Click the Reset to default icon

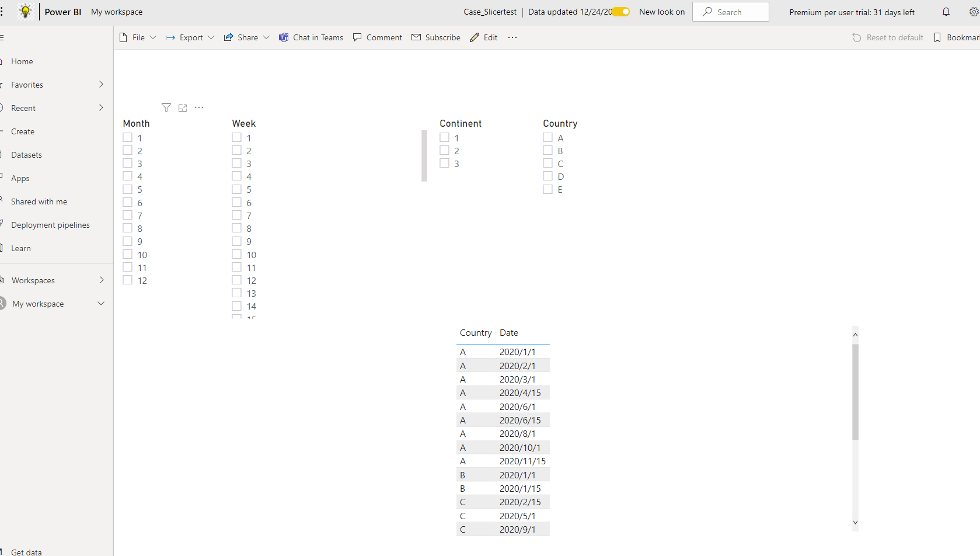857,37
